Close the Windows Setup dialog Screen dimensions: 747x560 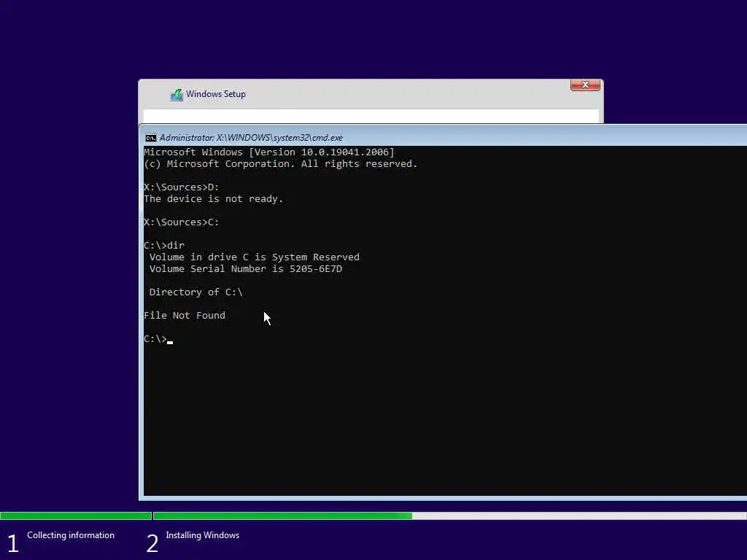pyautogui.click(x=585, y=85)
